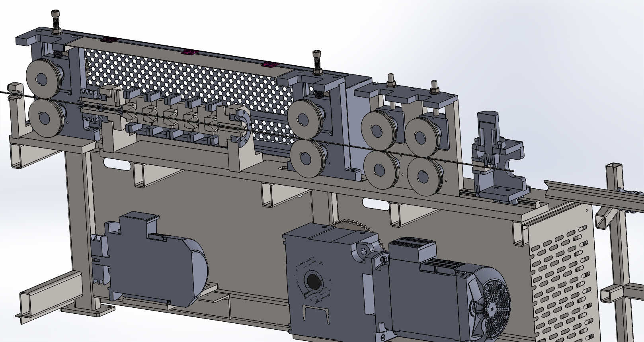Select the top-left hex socket adjustment bolt
Screen dimensions: 644x342
pos(56,22)
